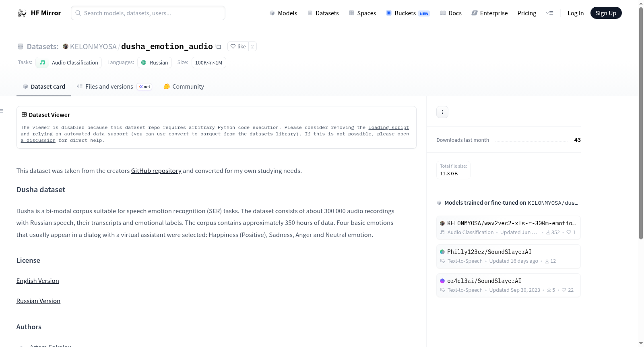Open the automated data support link
Image resolution: width=644 pixels, height=347 pixels.
pyautogui.click(x=96, y=134)
